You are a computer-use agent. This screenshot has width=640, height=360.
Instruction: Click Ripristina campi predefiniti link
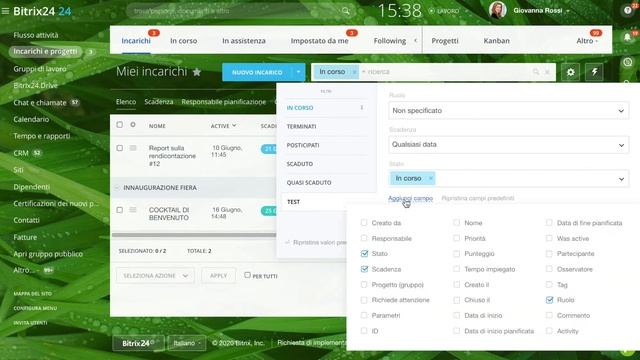[478, 198]
